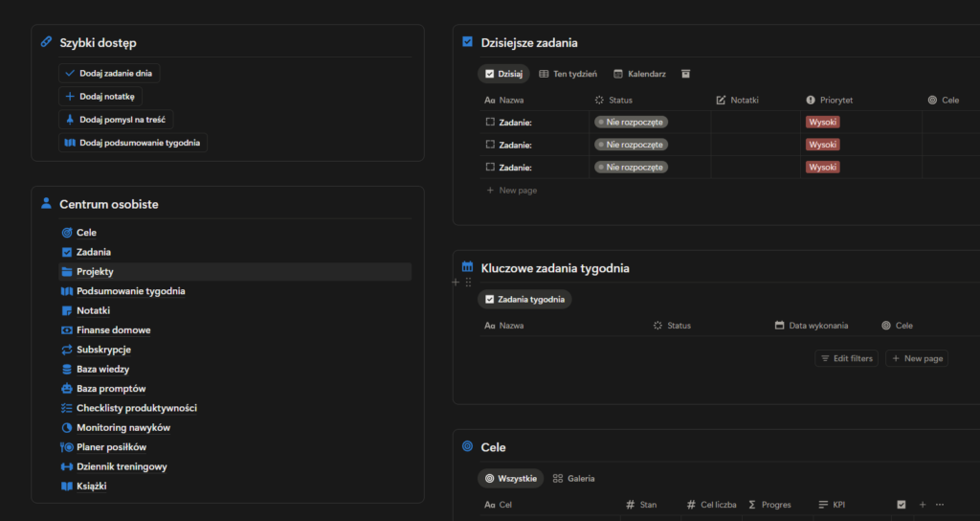
Task: Click the person icon beside Centrum osobiste
Action: [x=46, y=203]
